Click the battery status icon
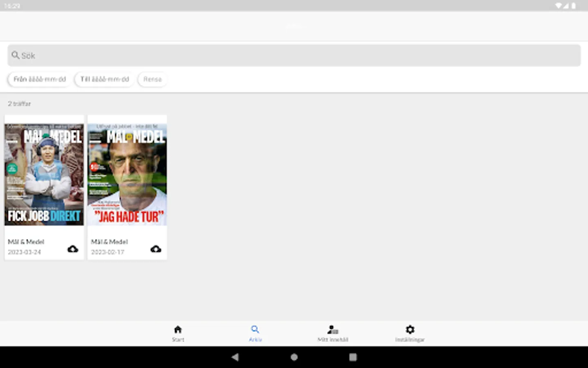The width and height of the screenshot is (588, 368). 574,6
